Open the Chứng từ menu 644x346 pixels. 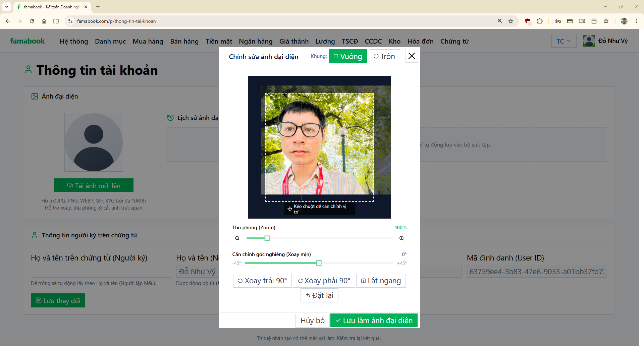coord(454,41)
